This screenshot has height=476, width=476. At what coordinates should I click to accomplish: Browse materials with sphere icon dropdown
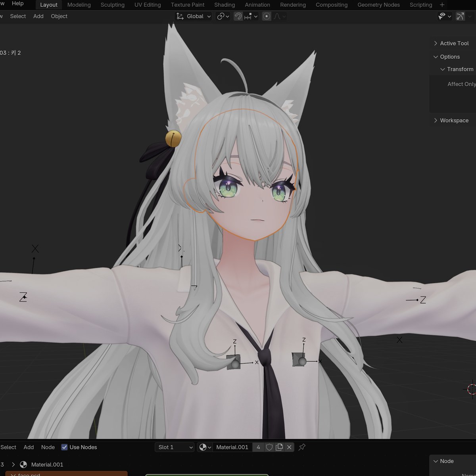[205, 447]
